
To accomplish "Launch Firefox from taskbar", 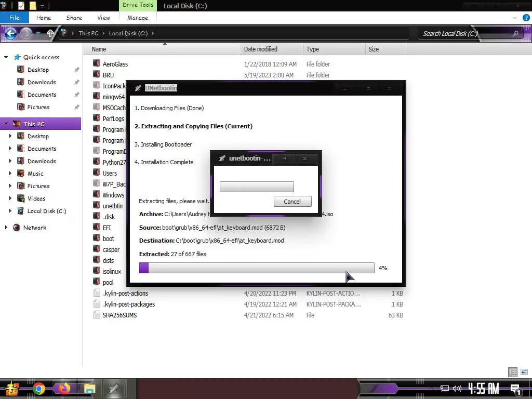I will click(64, 389).
